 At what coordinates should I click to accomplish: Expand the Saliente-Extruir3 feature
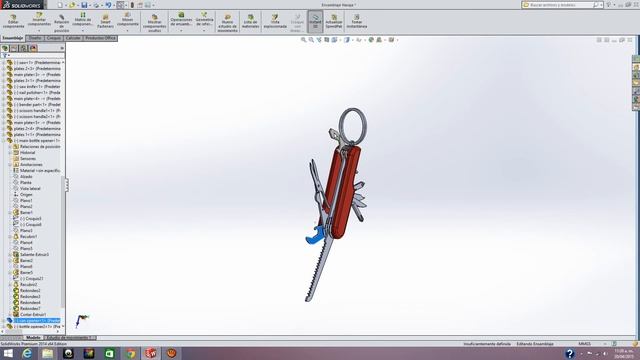11,254
